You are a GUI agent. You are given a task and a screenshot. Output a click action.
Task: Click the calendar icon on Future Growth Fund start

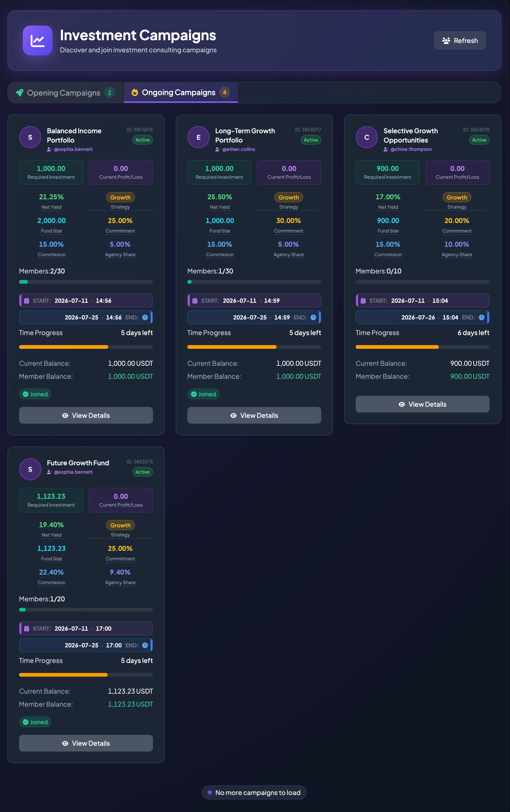coord(27,629)
